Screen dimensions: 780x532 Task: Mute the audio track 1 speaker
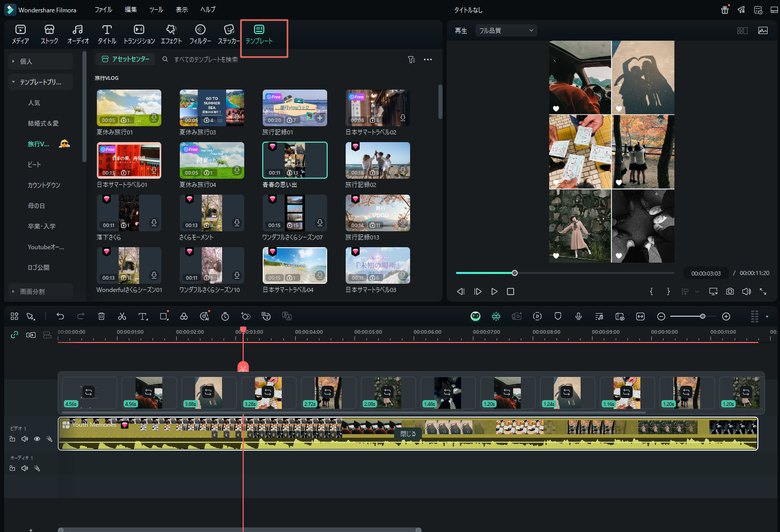pos(25,468)
